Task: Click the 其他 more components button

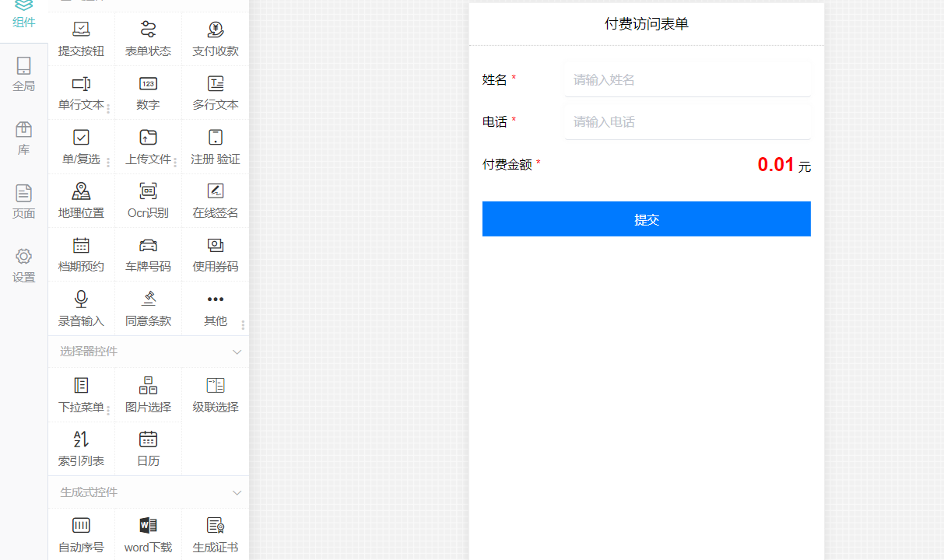Action: [x=216, y=300]
